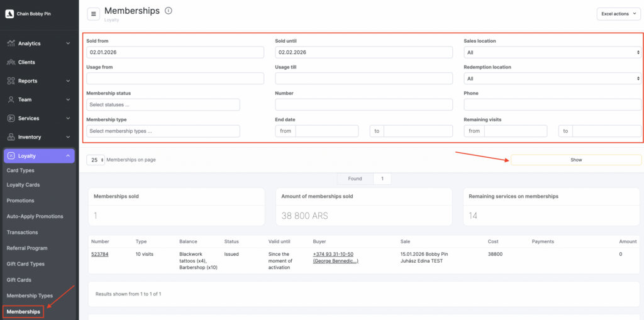Open the Redemption location dropdown
The image size is (644, 320).
coord(552,79)
